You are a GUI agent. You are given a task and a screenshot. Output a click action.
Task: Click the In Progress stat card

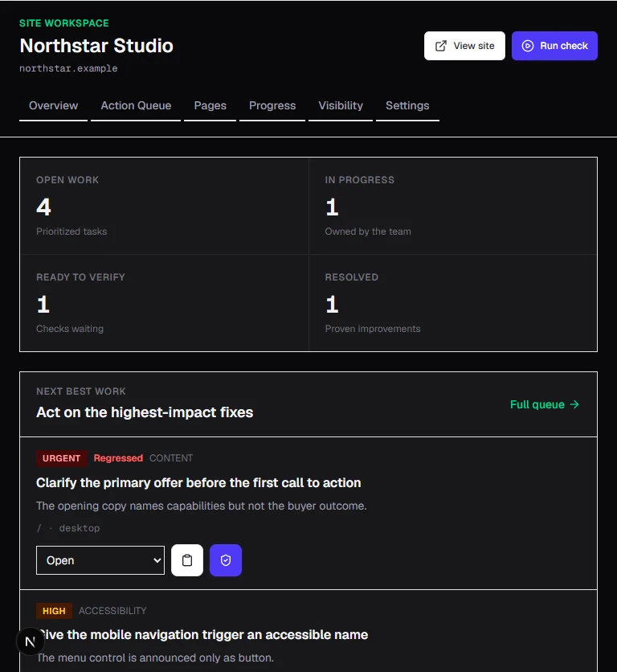coord(453,206)
